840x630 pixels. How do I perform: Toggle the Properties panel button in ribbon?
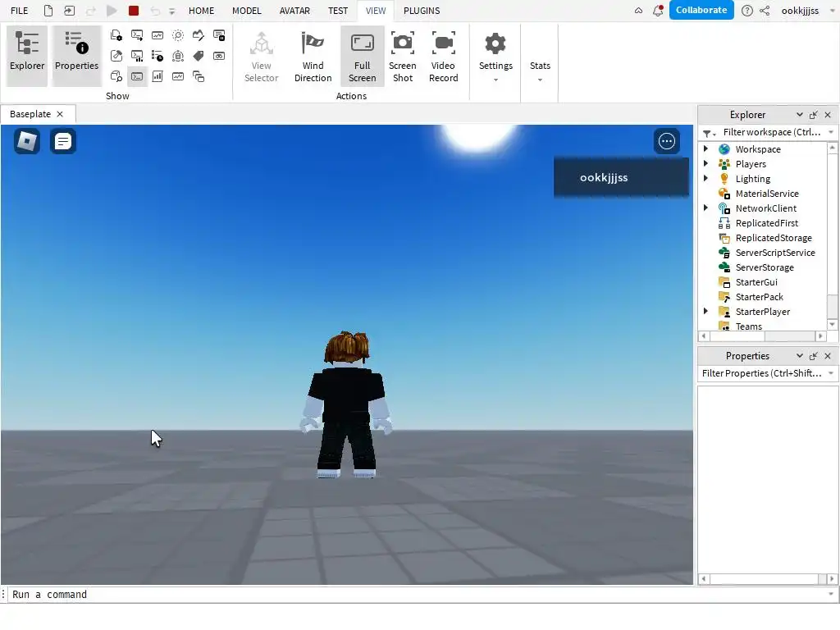coord(76,56)
